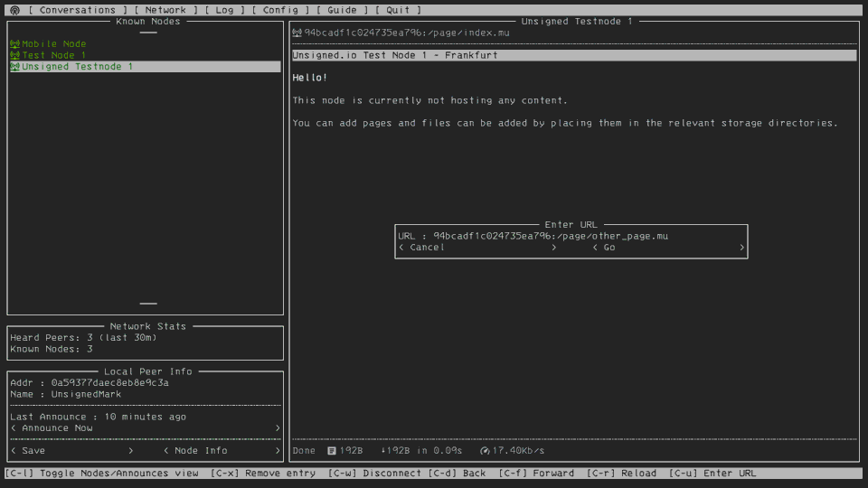Open the Config menu item
This screenshot has height=488, width=868.
pos(280,10)
